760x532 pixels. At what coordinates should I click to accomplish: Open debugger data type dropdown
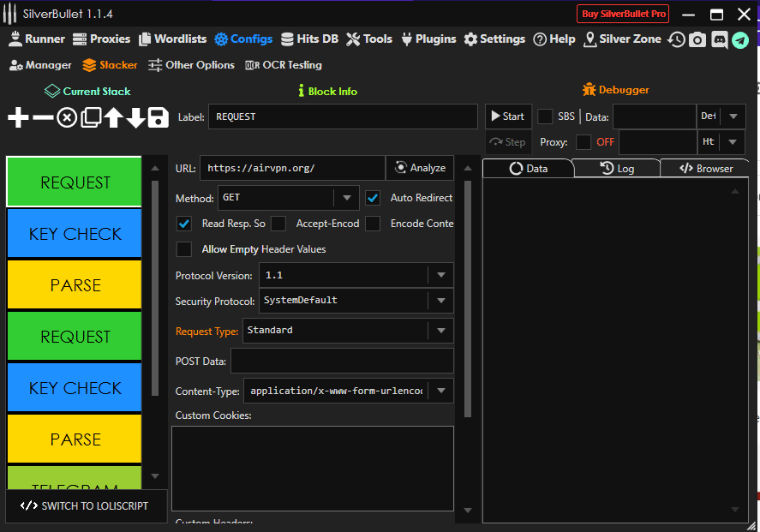[721, 117]
